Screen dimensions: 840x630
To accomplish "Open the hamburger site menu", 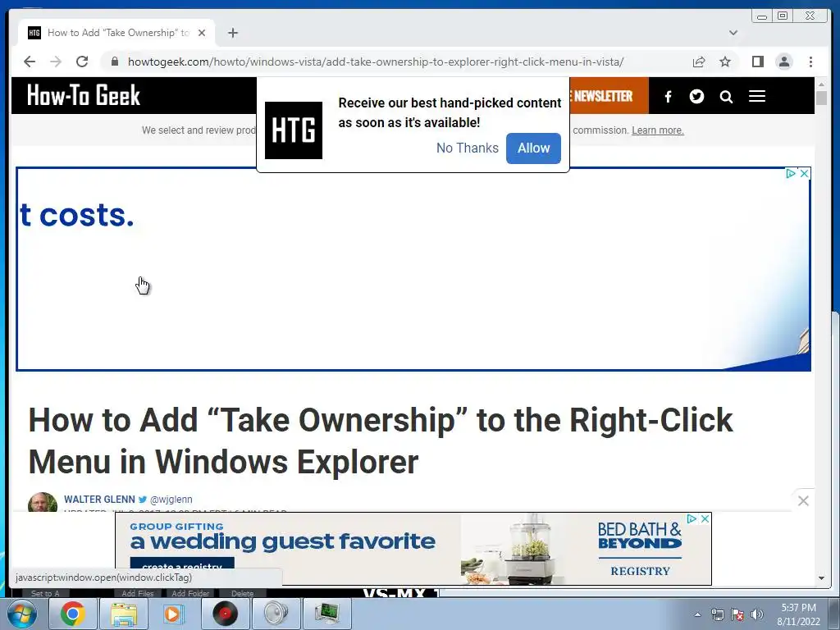I will pyautogui.click(x=756, y=97).
